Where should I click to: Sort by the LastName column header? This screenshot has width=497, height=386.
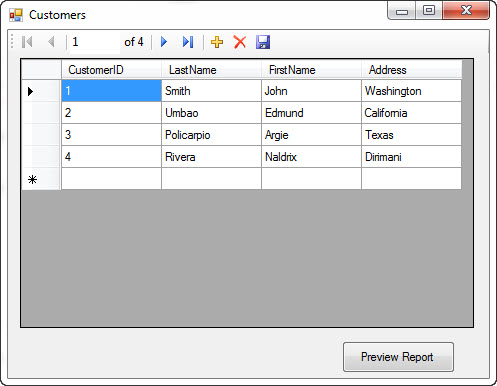[x=211, y=70]
